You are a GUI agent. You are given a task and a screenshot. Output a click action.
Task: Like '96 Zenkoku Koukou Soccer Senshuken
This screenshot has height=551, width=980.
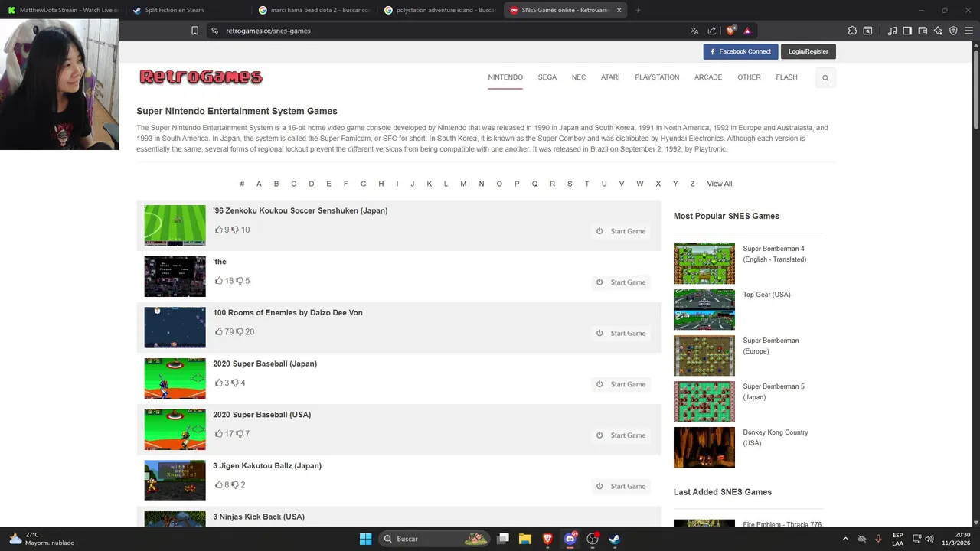pyautogui.click(x=219, y=230)
